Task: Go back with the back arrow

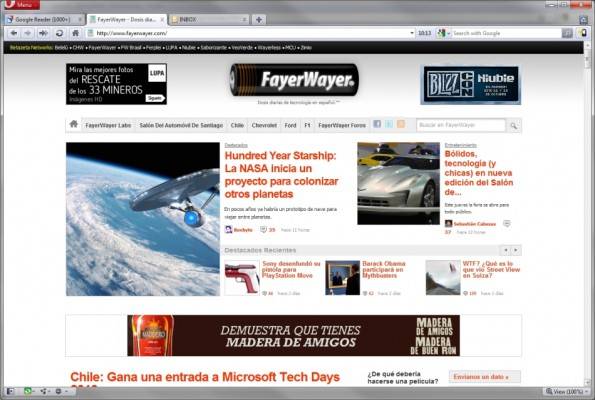Action: [x=14, y=33]
